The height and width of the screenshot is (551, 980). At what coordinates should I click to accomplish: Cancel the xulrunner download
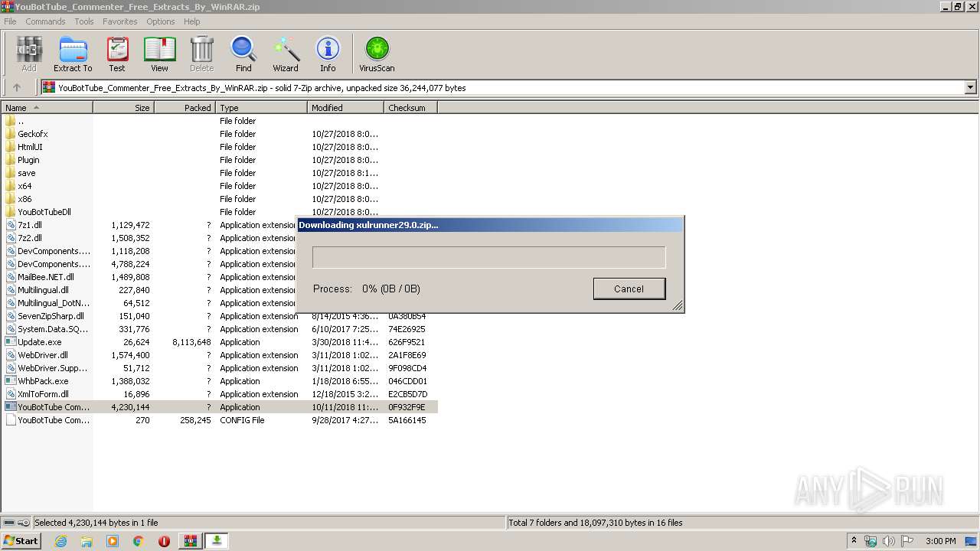point(629,289)
